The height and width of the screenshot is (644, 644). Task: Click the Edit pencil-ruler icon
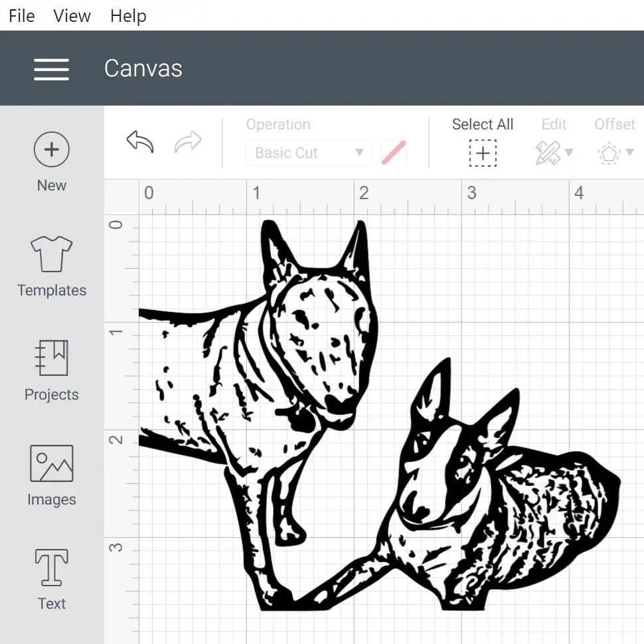pyautogui.click(x=548, y=153)
